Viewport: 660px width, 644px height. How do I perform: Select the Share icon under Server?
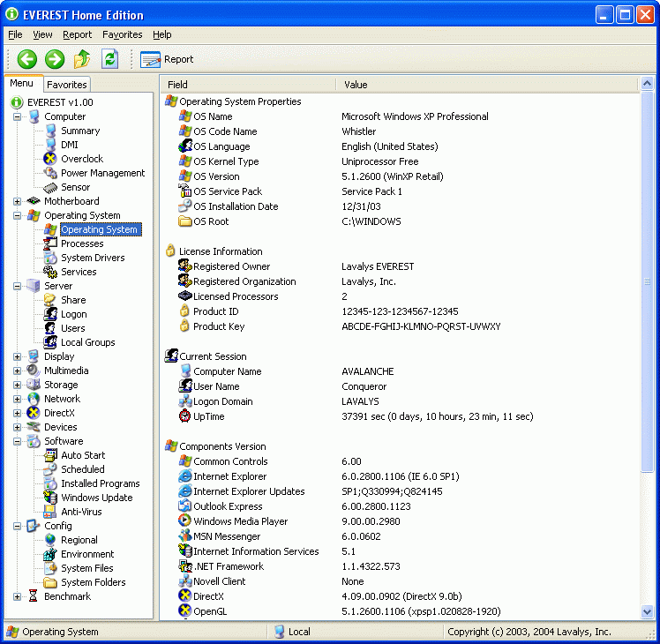(x=50, y=300)
